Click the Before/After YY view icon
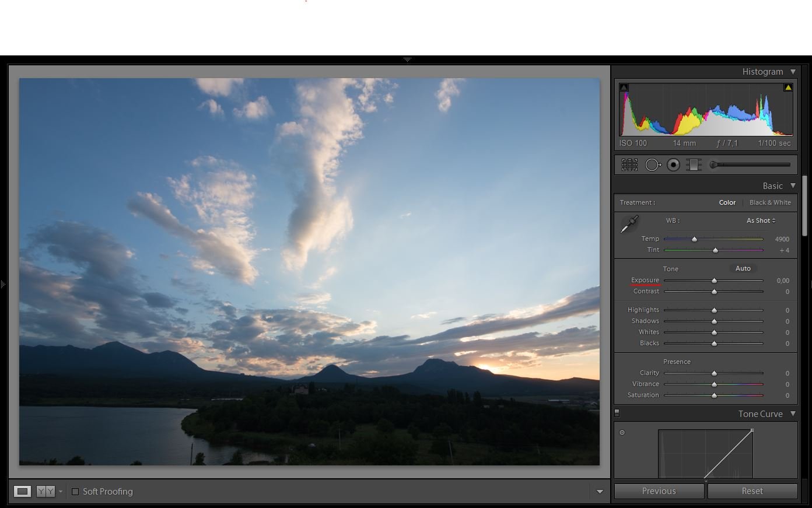Screen dimensions: 812x508 45,491
